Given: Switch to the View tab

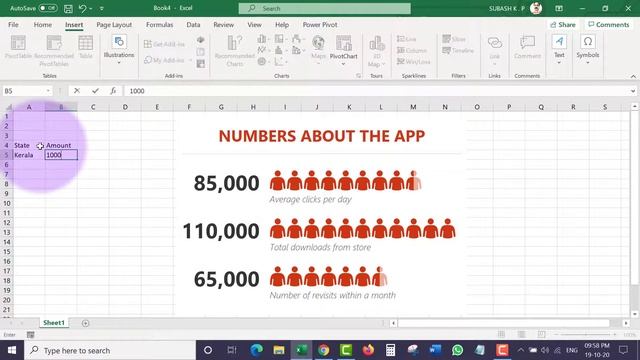Looking at the screenshot, I should click(x=254, y=24).
